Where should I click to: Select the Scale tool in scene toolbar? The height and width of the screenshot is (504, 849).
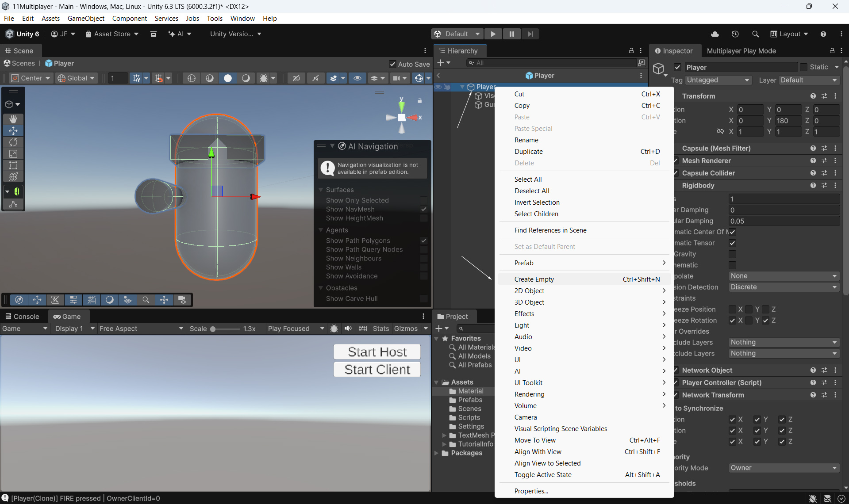13,154
